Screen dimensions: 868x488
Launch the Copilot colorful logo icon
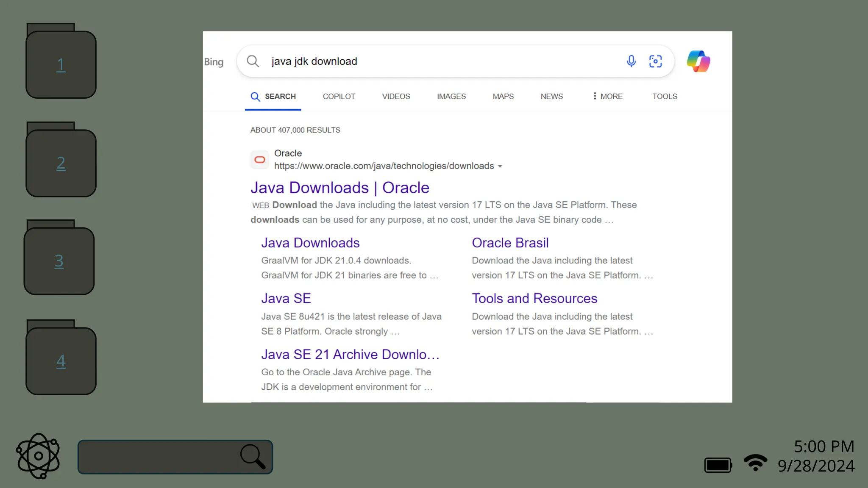coord(698,61)
